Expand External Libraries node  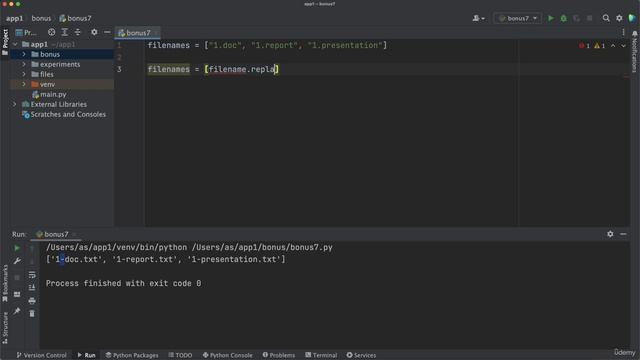(x=15, y=104)
